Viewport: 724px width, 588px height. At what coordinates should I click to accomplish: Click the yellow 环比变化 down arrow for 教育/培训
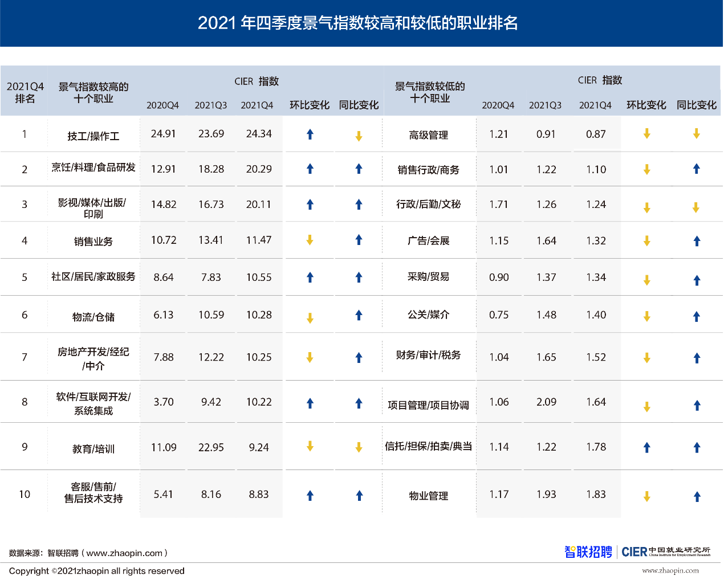[310, 446]
